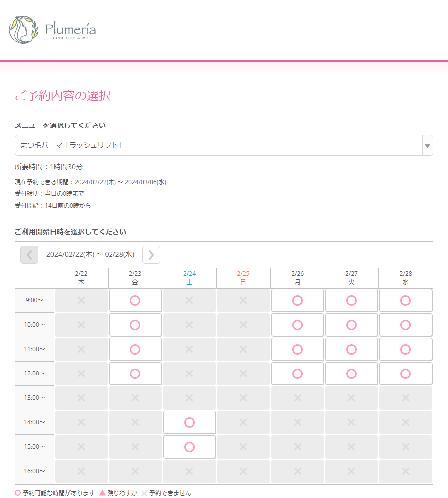Screen dimensions: 448x498
Task: Select the 12:00 available slot on 2/23
Action: [135, 373]
